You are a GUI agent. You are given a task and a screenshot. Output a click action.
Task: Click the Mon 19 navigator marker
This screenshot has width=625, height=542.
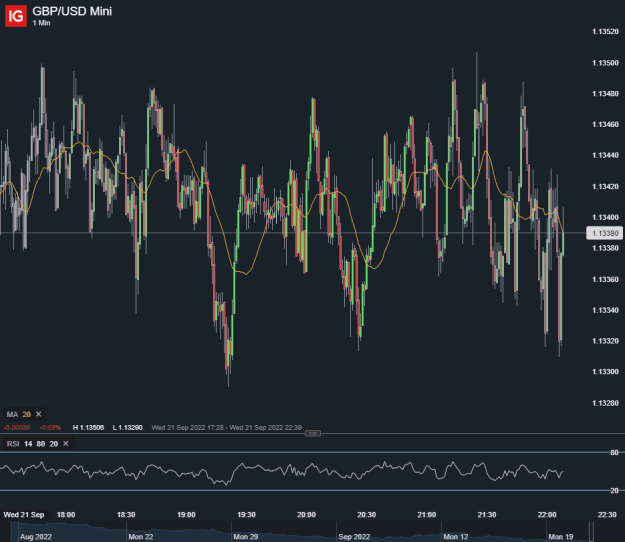tap(560, 537)
